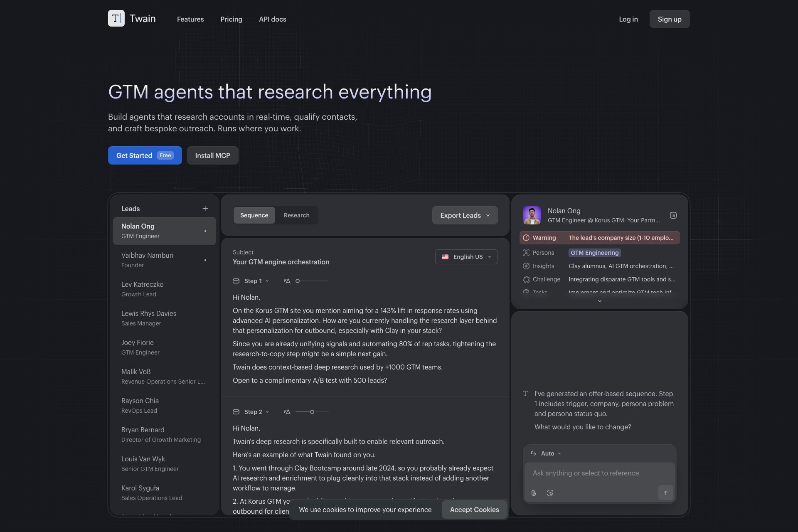Image resolution: width=798 pixels, height=532 pixels.
Task: Click the Warning alert icon
Action: (526, 238)
